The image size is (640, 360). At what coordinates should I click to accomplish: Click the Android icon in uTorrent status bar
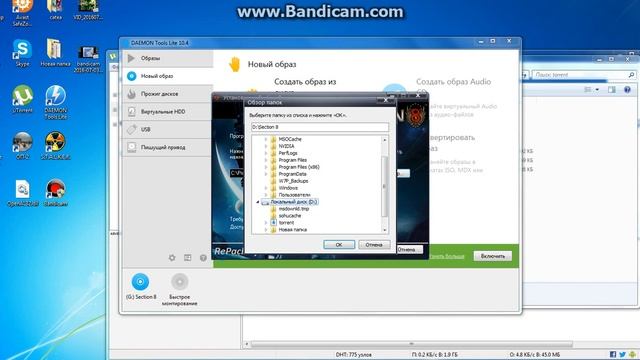click(x=632, y=355)
